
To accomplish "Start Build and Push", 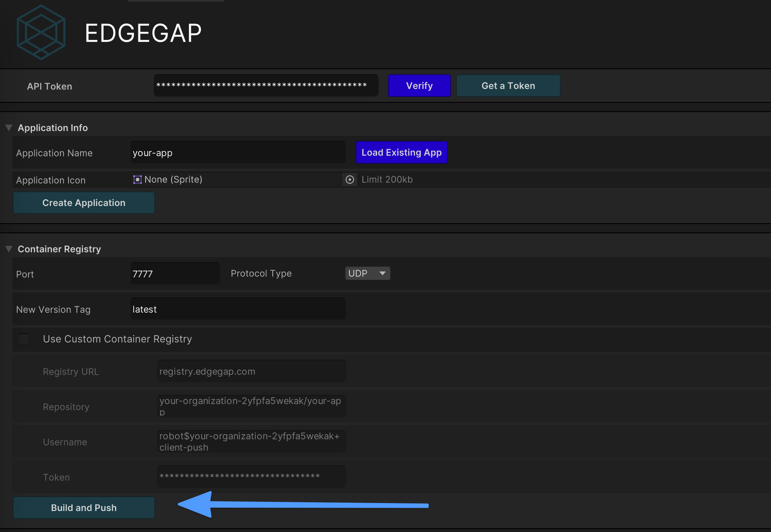I will pos(84,508).
